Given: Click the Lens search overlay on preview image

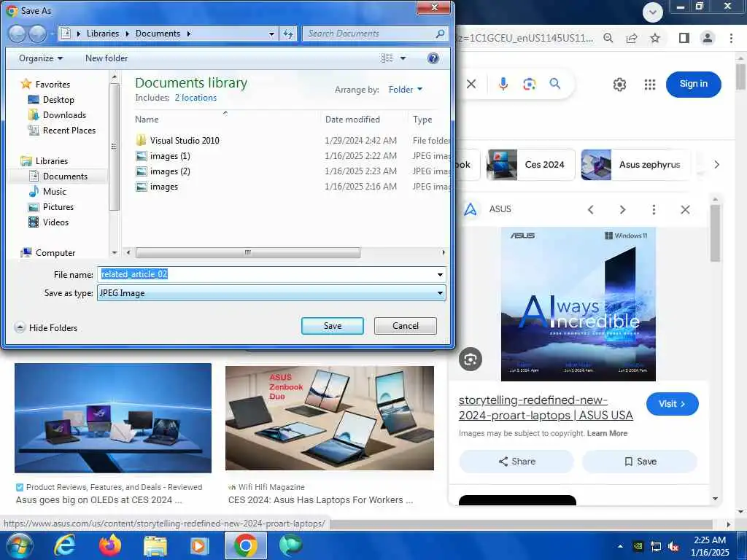Looking at the screenshot, I should coord(471,359).
